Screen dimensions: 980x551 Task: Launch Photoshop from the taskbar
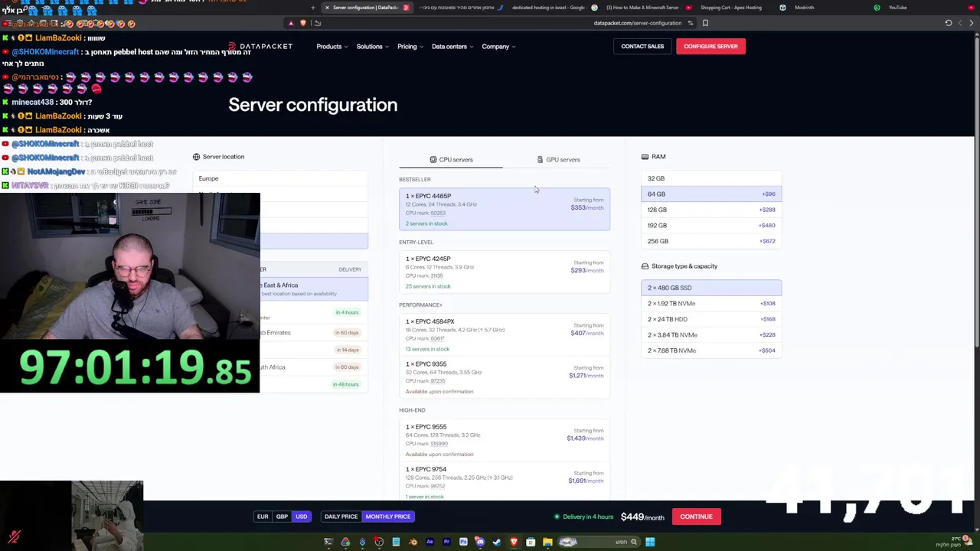coord(463,542)
